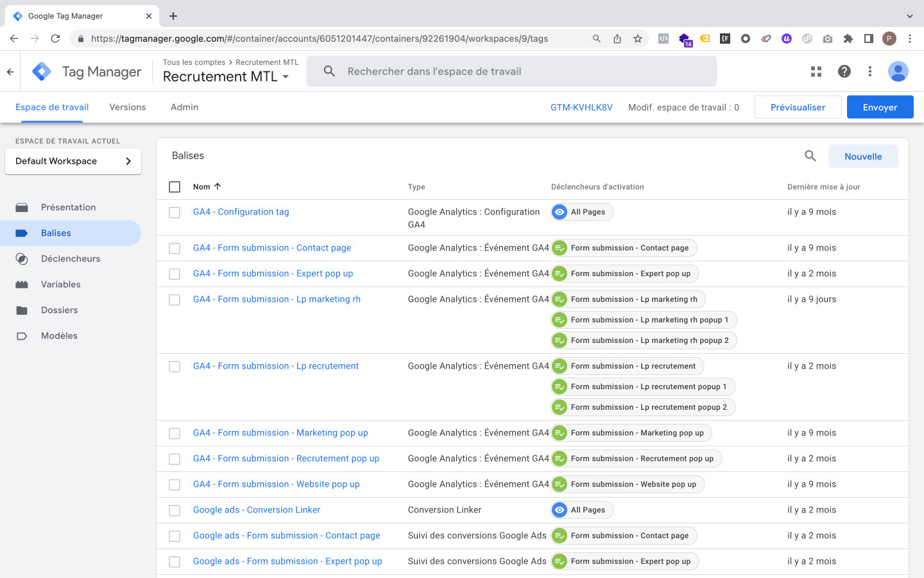This screenshot has height=578, width=924.
Task: Check the GA4 Recrutement pop up row checkbox
Action: click(x=175, y=459)
